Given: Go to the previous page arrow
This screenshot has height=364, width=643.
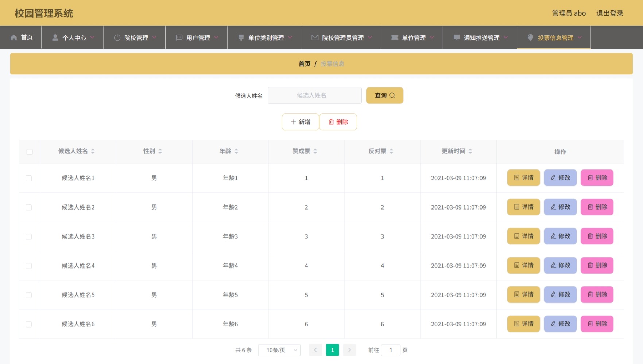Looking at the screenshot, I should point(315,350).
